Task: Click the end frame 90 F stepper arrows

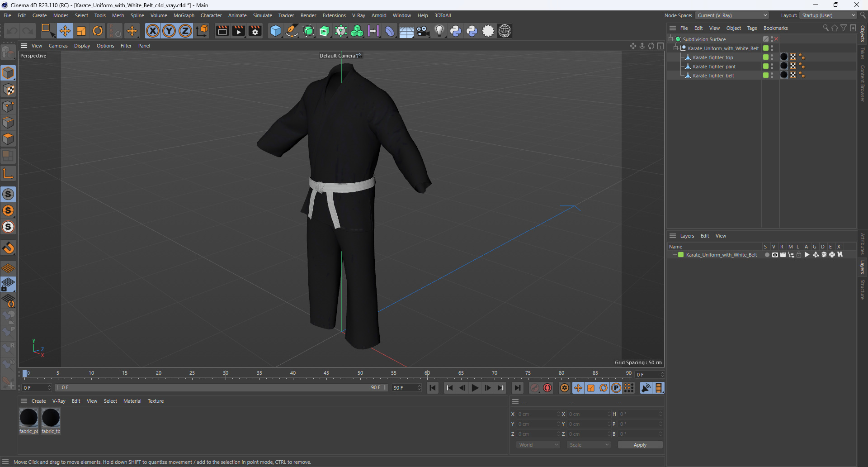Action: (x=419, y=388)
